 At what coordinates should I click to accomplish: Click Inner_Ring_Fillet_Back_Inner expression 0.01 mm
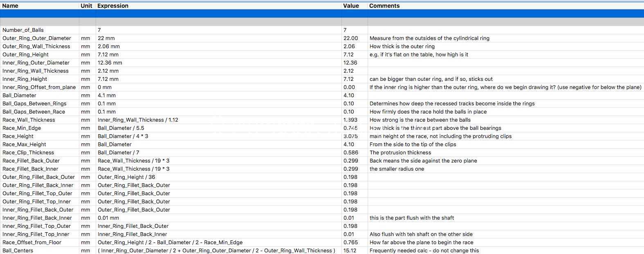(108, 218)
